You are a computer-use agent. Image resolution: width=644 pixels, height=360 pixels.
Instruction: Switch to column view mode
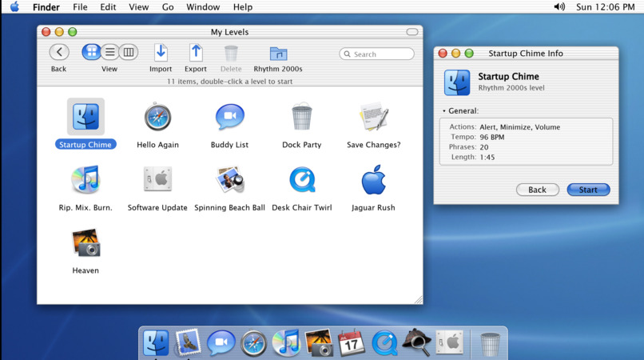pos(129,52)
